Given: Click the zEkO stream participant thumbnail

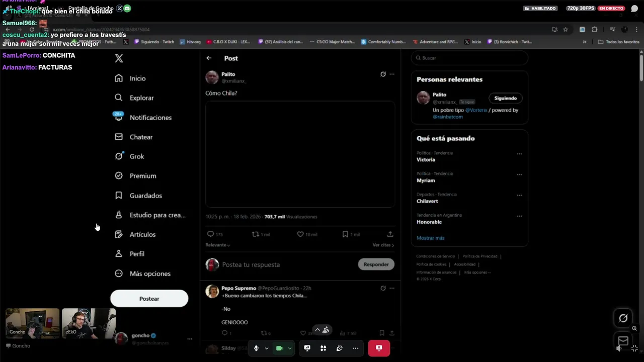Looking at the screenshot, I should pyautogui.click(x=89, y=323).
